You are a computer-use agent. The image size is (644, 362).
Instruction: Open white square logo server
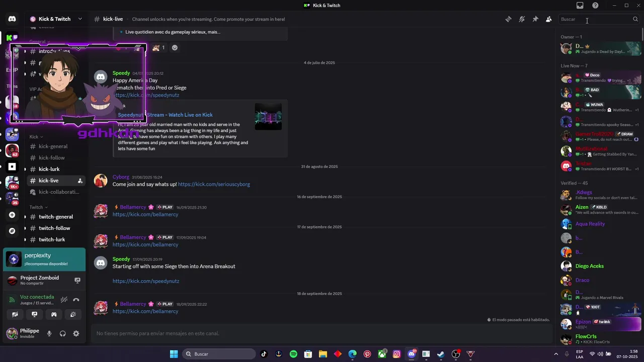(12, 166)
